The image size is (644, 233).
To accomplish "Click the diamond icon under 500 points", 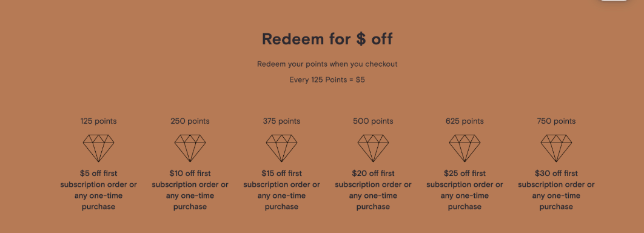I will click(373, 148).
